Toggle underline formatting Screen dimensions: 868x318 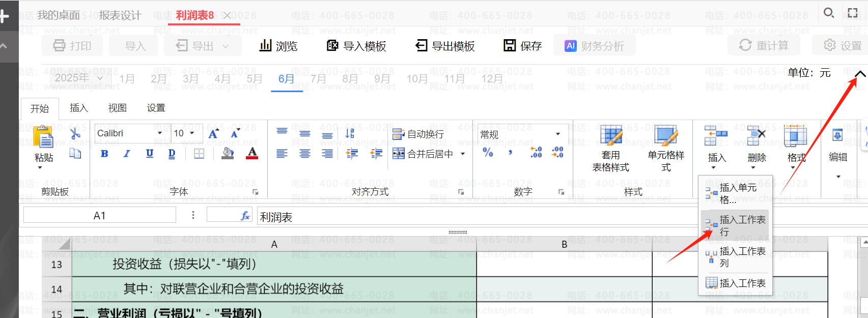pos(150,154)
